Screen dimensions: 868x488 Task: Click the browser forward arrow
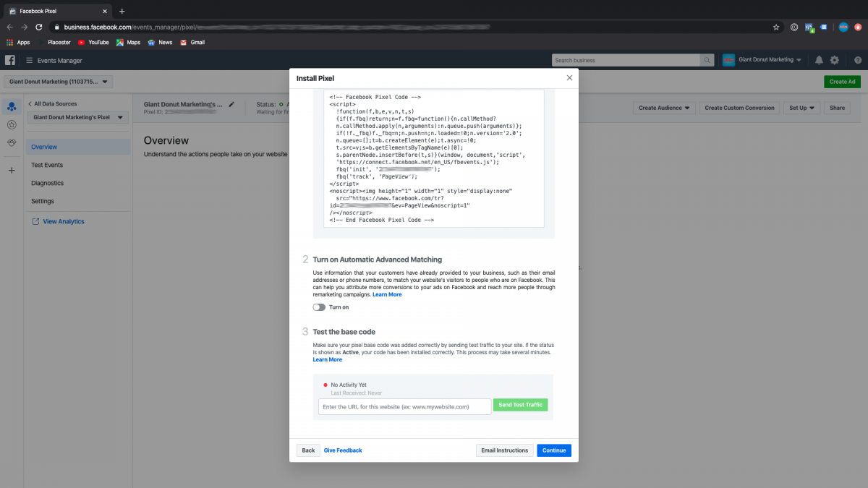(24, 27)
